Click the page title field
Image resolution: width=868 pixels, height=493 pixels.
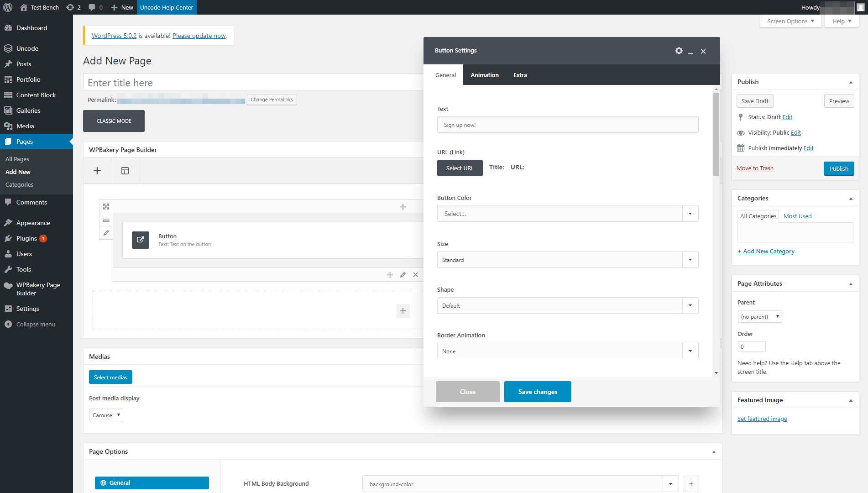(253, 83)
